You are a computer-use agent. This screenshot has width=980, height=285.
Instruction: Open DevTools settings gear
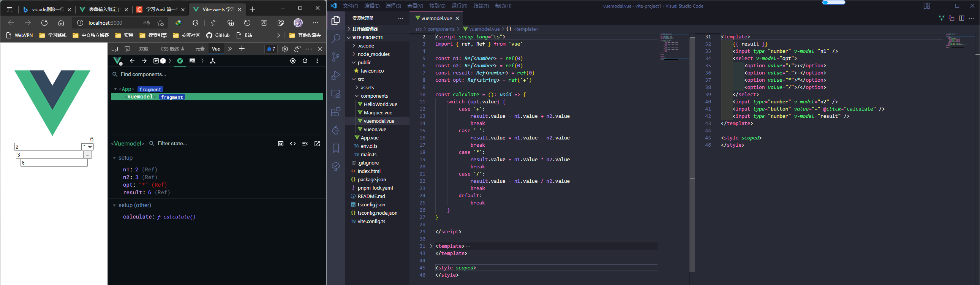click(x=285, y=49)
